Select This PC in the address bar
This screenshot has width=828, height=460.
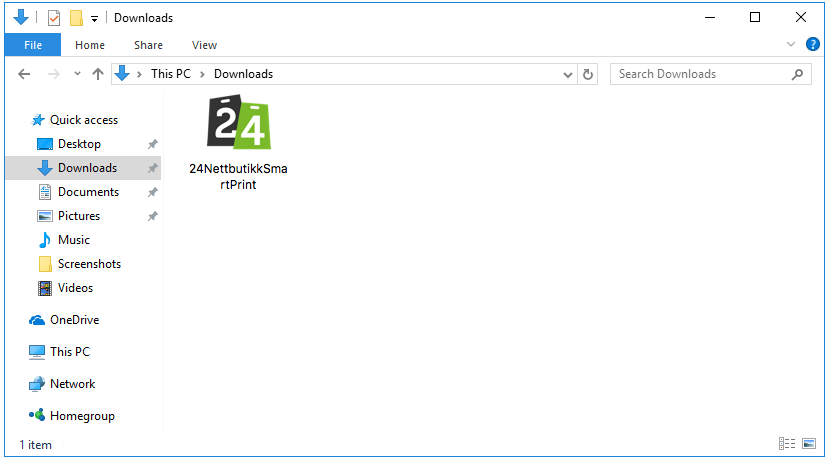tap(171, 74)
